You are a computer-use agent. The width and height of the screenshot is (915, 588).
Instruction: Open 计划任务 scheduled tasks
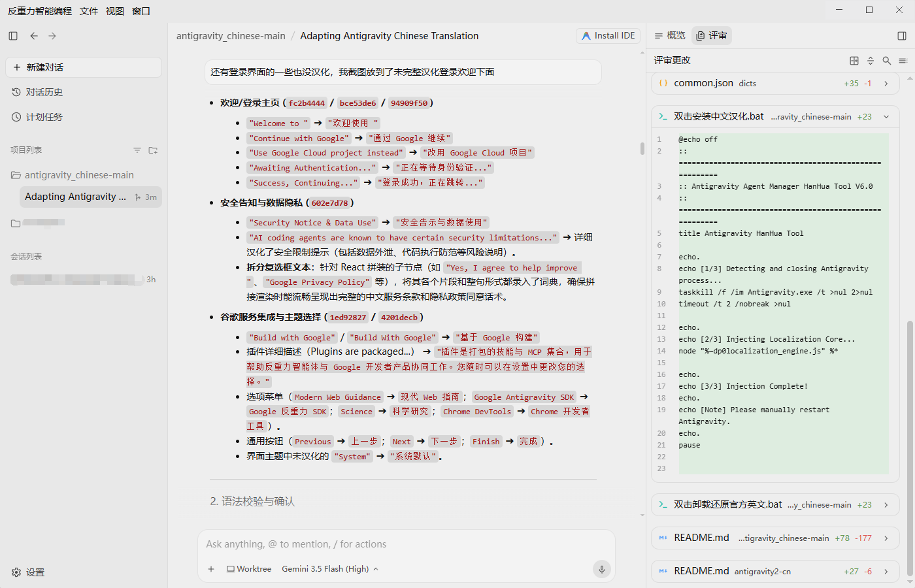[x=84, y=117]
